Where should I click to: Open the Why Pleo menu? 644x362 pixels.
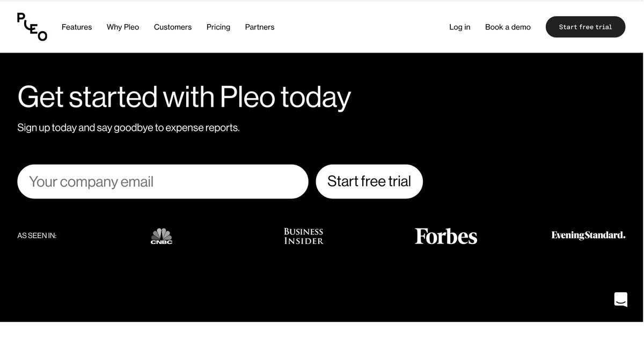click(122, 27)
